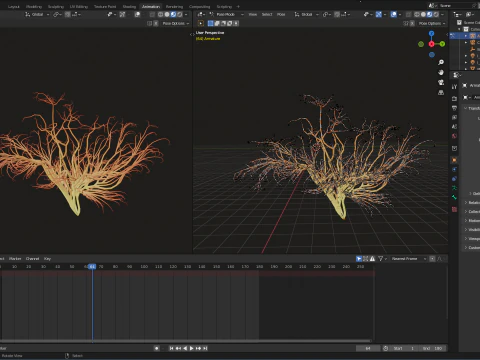Toggle gizmos in right viewport header
Viewport: 480px width, 360px height.
379,14
